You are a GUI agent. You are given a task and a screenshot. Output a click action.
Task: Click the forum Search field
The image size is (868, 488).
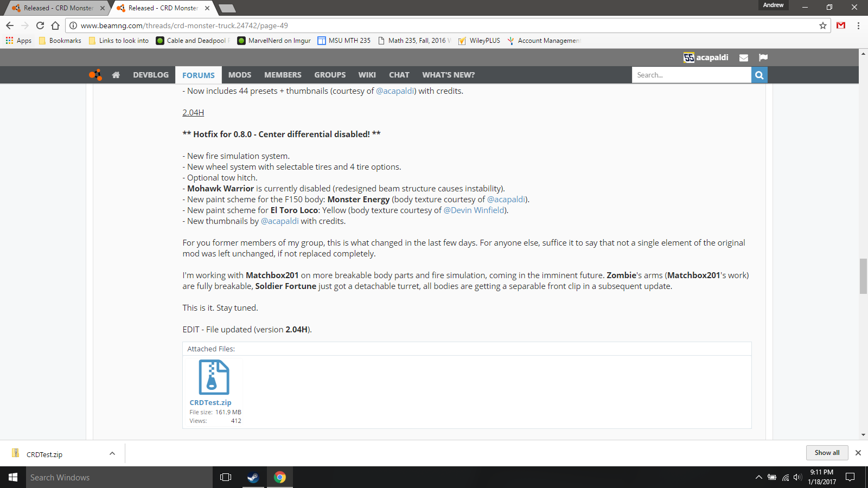pyautogui.click(x=691, y=75)
